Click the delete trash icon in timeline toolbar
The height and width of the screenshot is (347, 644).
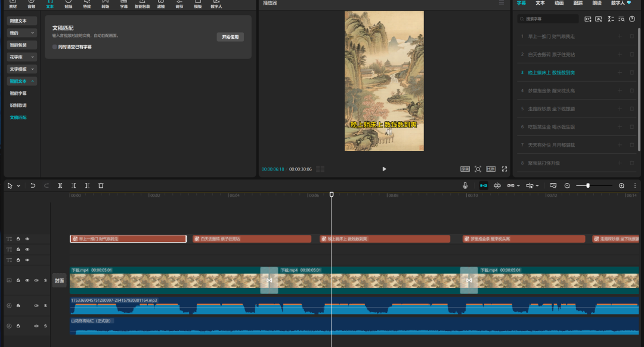point(101,185)
